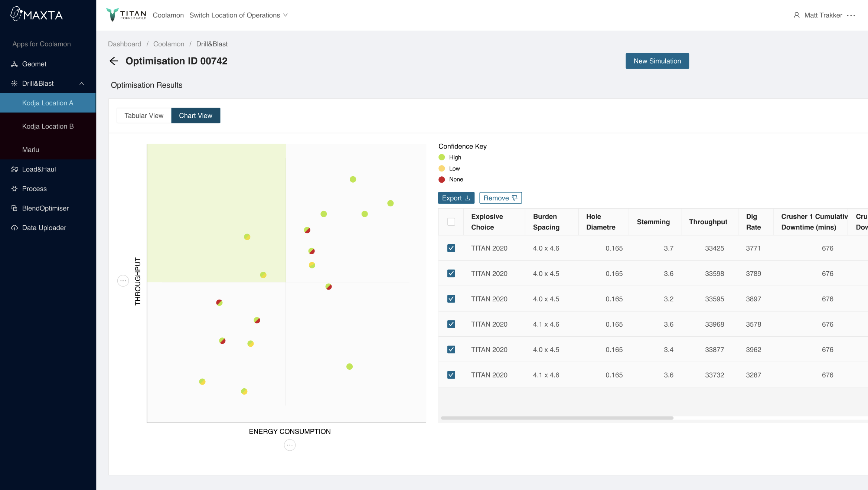Click the New Simulation button

657,61
